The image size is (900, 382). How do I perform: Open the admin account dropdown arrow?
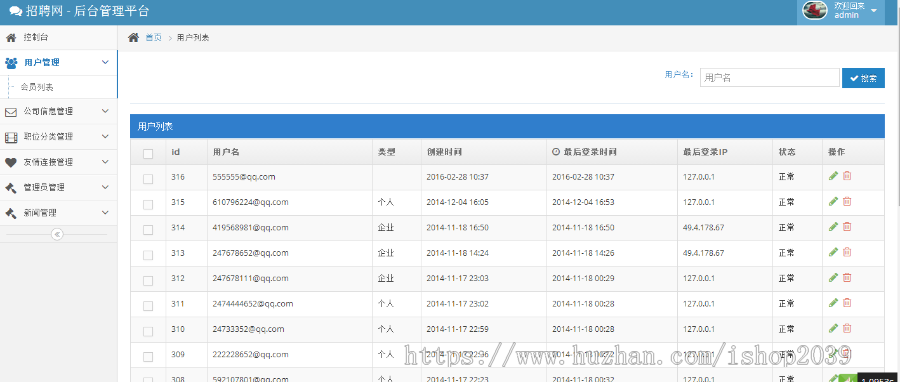(874, 10)
